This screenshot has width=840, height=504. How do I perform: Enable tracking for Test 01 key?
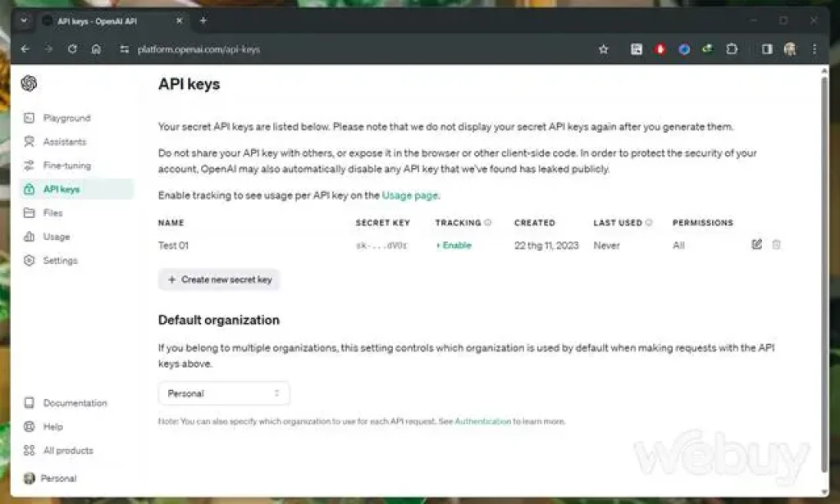pyautogui.click(x=454, y=245)
